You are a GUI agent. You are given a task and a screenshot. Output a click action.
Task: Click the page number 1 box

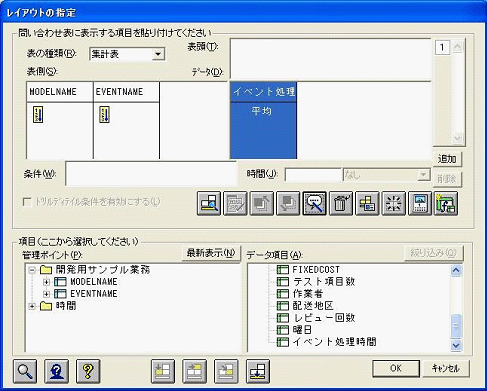pyautogui.click(x=442, y=47)
